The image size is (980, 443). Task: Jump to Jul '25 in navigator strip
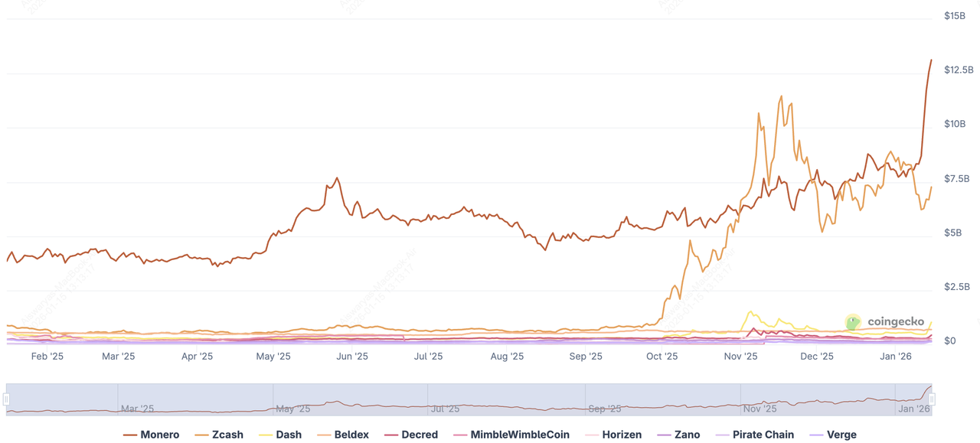coord(448,409)
